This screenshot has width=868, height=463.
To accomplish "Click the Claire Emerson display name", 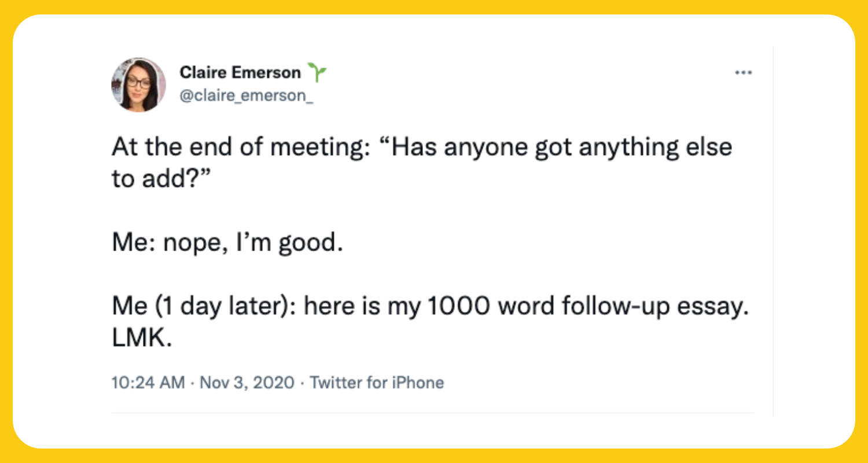I will point(240,72).
